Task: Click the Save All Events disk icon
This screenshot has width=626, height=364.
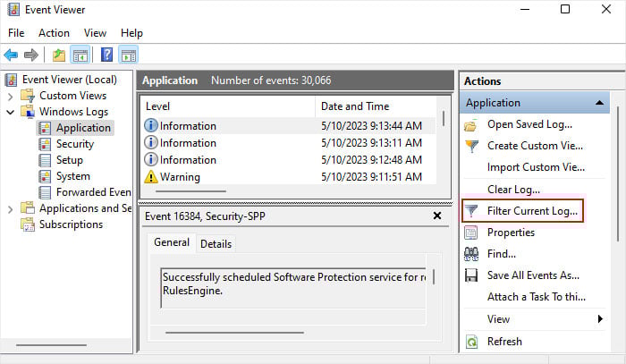Action: (x=471, y=275)
